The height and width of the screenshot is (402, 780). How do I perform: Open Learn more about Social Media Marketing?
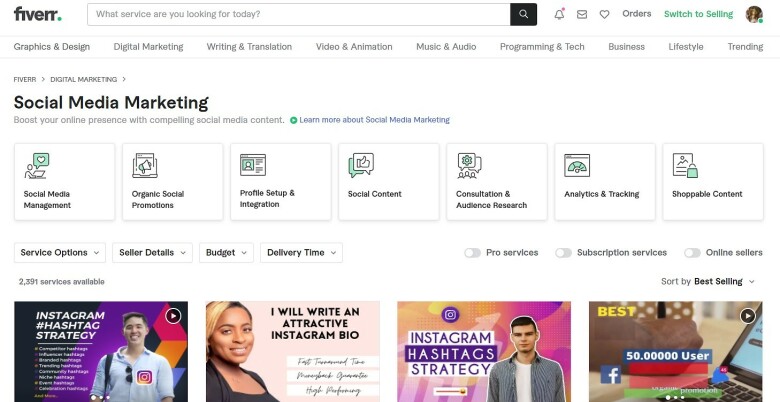tap(374, 120)
